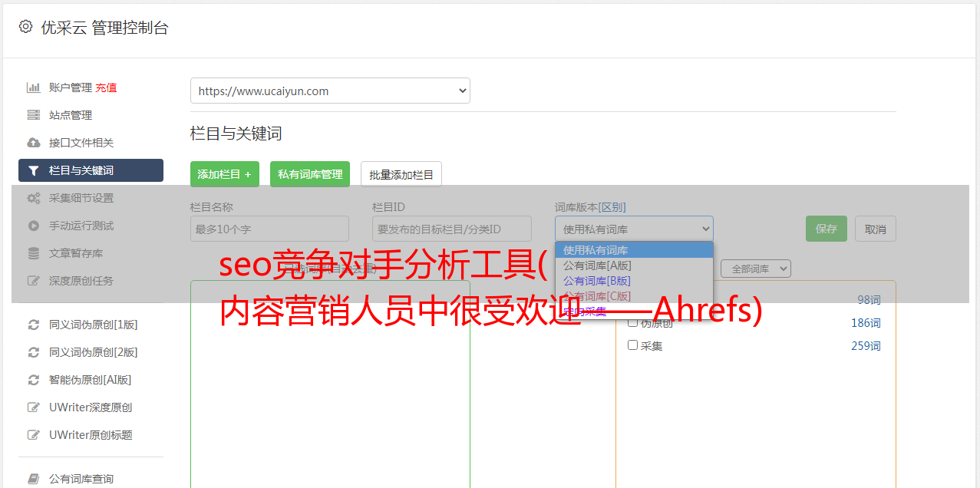Screen dimensions: 980x488
Task: Choose 公有词库[B版] from the dropdown list
Action: point(634,281)
